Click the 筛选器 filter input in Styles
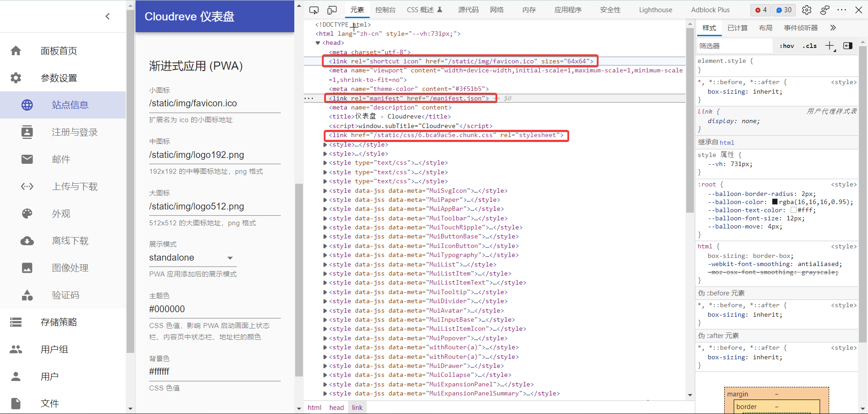This screenshot has height=414, width=868. (x=733, y=46)
